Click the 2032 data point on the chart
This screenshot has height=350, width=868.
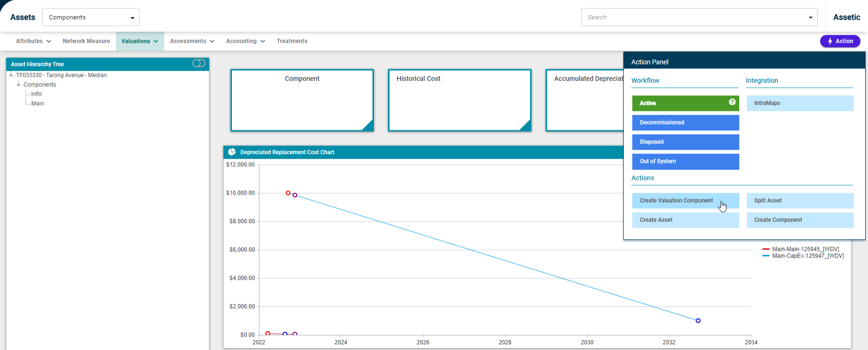(698, 321)
